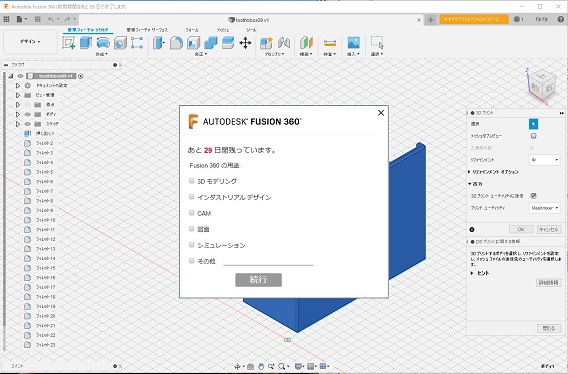Check the その他 checkbox
Screen dimensions: 568x374
click(192, 261)
